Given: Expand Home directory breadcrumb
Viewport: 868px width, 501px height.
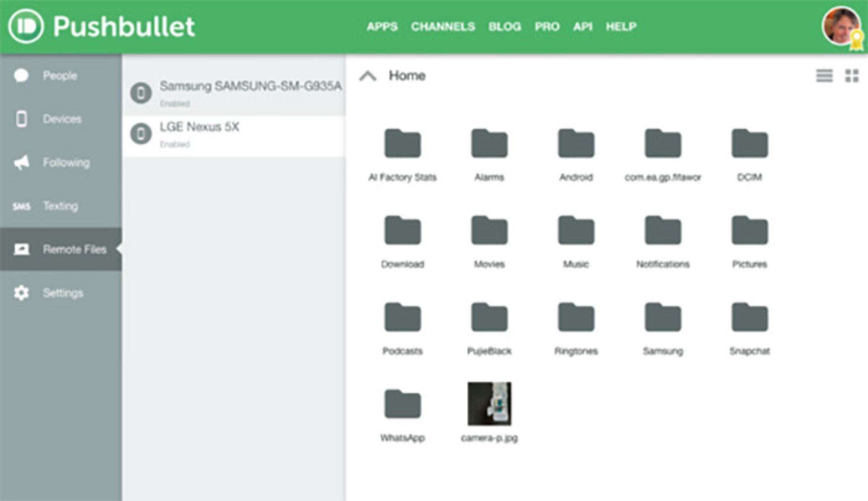Looking at the screenshot, I should 368,76.
